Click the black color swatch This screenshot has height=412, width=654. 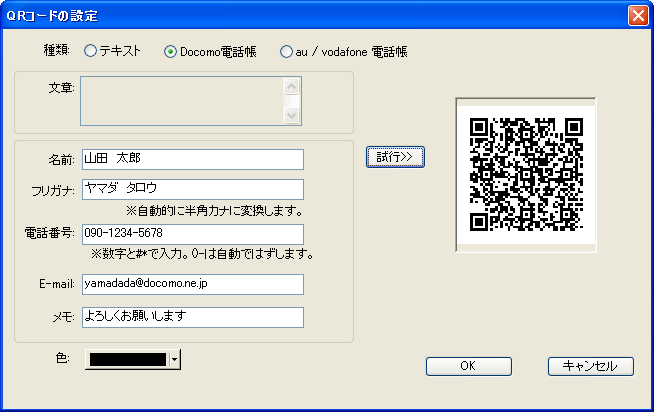pos(128,359)
